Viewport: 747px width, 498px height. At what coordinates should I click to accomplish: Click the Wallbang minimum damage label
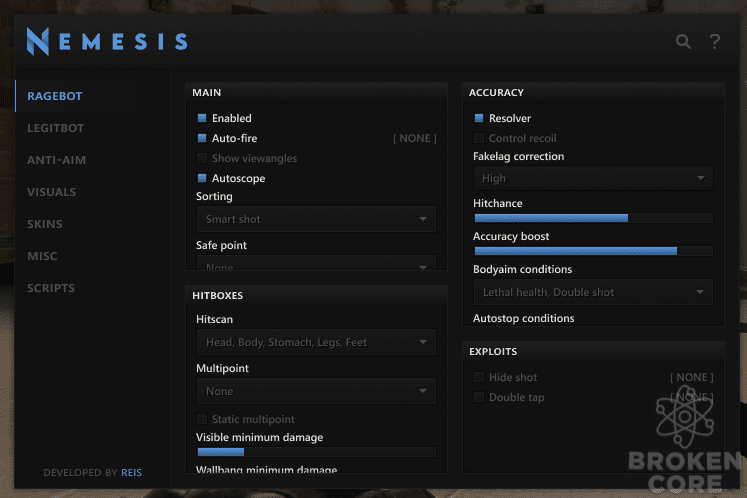click(x=267, y=469)
